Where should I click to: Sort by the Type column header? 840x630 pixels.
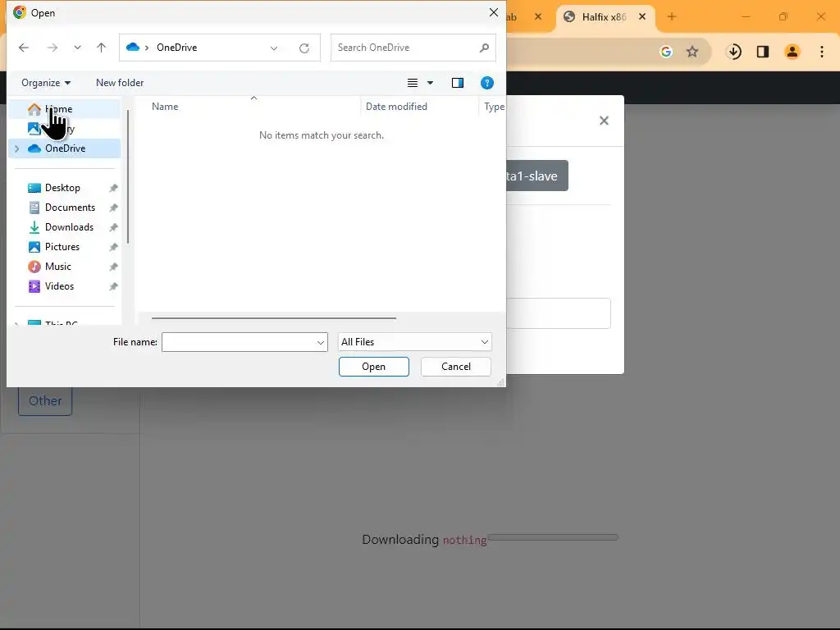tap(493, 107)
